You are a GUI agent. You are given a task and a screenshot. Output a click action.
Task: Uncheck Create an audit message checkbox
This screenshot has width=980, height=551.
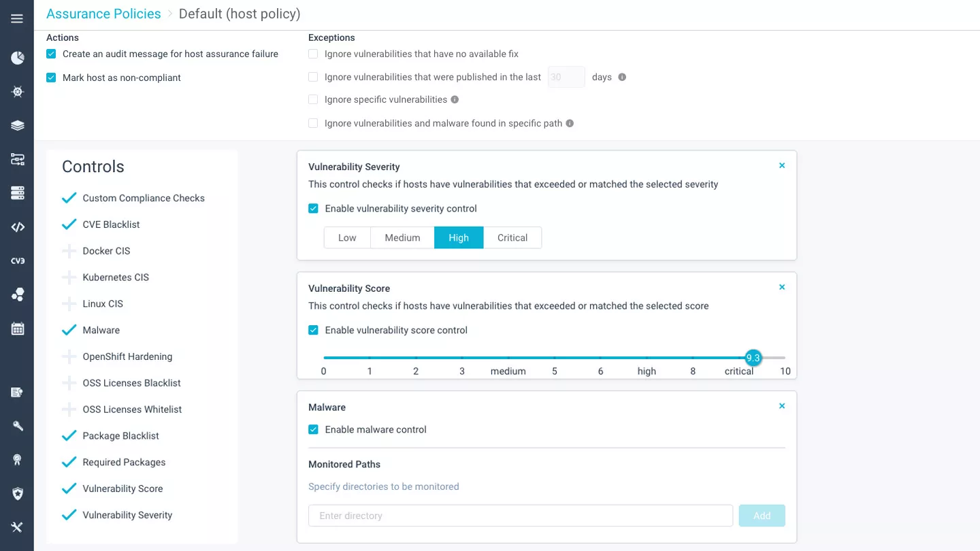pyautogui.click(x=51, y=54)
